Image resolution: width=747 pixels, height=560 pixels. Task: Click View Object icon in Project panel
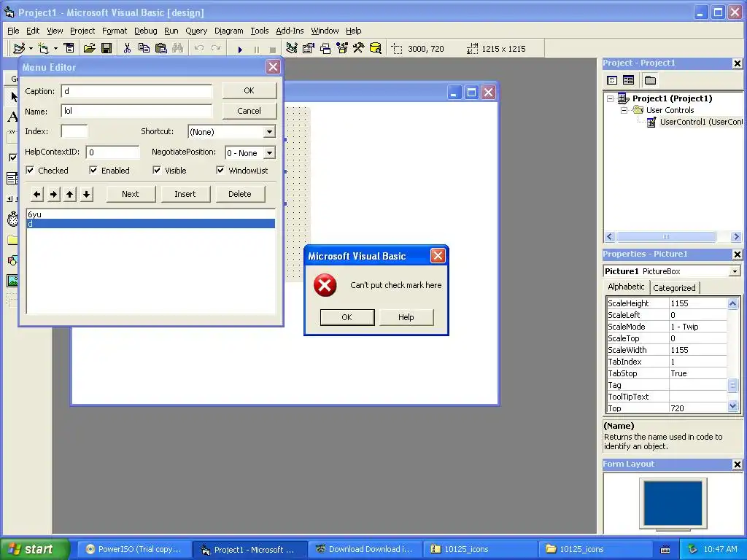coord(628,80)
